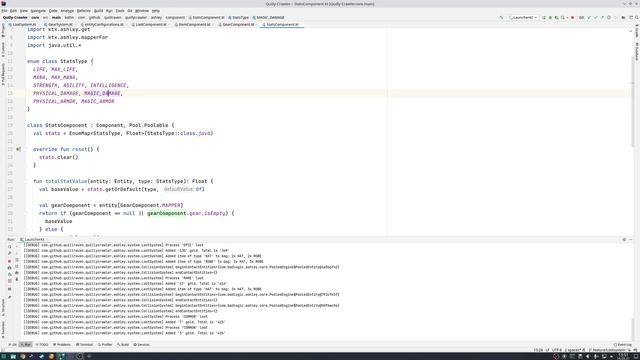The height and width of the screenshot is (360, 640).
Task: Hide the Run panel with minimize icon
Action: (x=631, y=240)
